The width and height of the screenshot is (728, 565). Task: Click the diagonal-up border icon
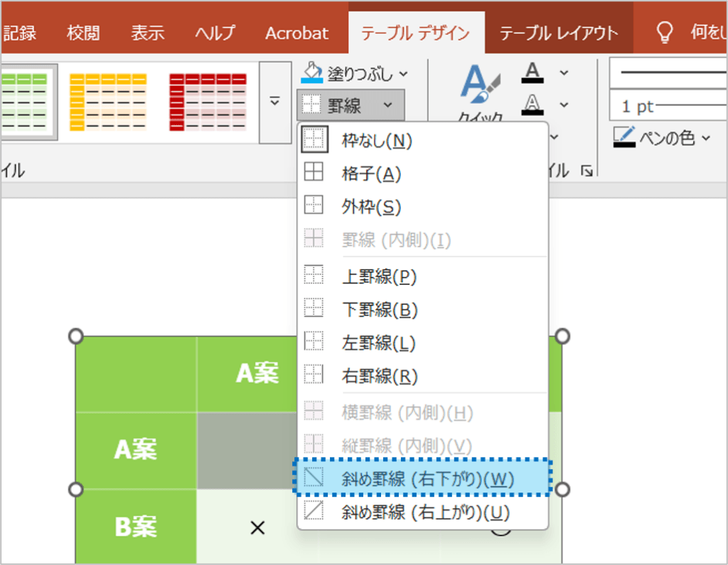[x=314, y=510]
